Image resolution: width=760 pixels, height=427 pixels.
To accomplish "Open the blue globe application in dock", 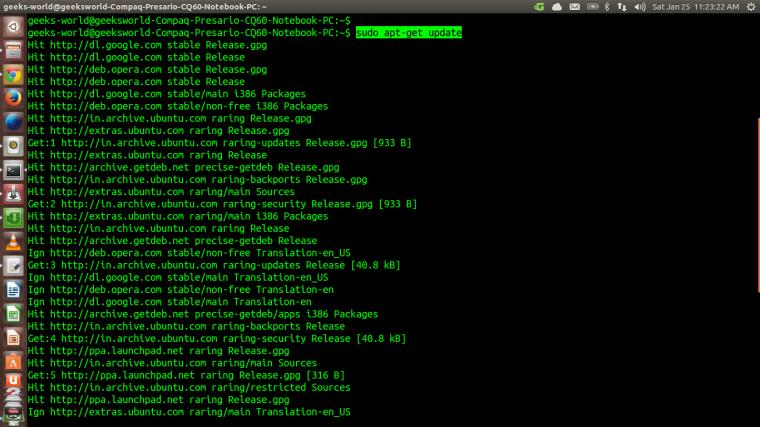I will [13, 122].
